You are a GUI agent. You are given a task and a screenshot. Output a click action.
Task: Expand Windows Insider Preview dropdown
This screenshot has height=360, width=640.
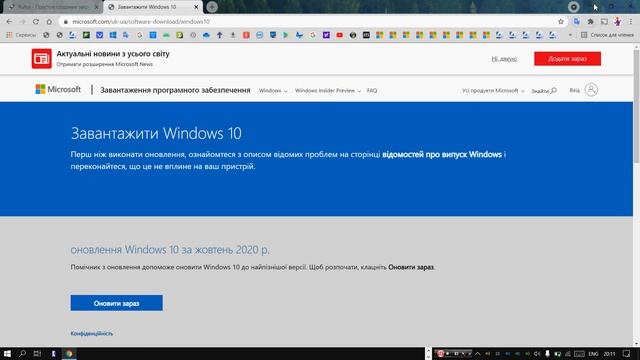coord(328,91)
